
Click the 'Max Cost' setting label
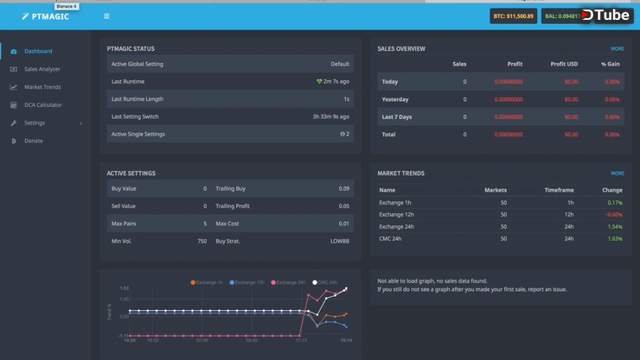point(227,224)
